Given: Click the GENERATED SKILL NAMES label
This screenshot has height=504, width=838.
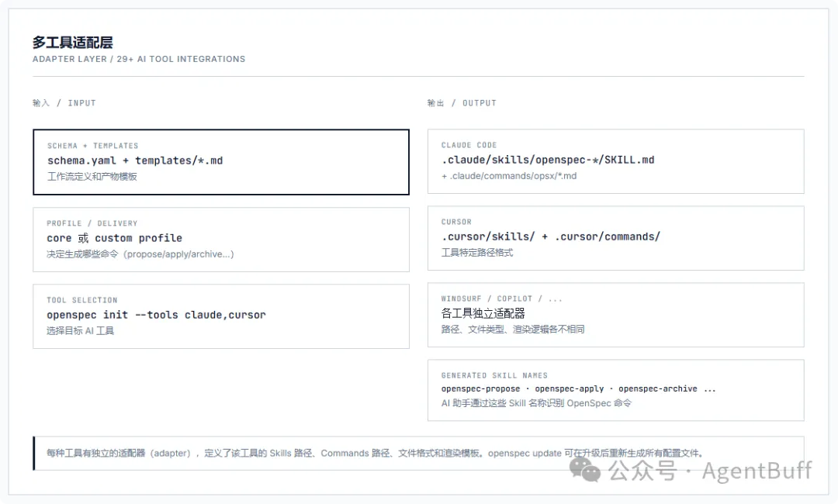Looking at the screenshot, I should coord(494,376).
